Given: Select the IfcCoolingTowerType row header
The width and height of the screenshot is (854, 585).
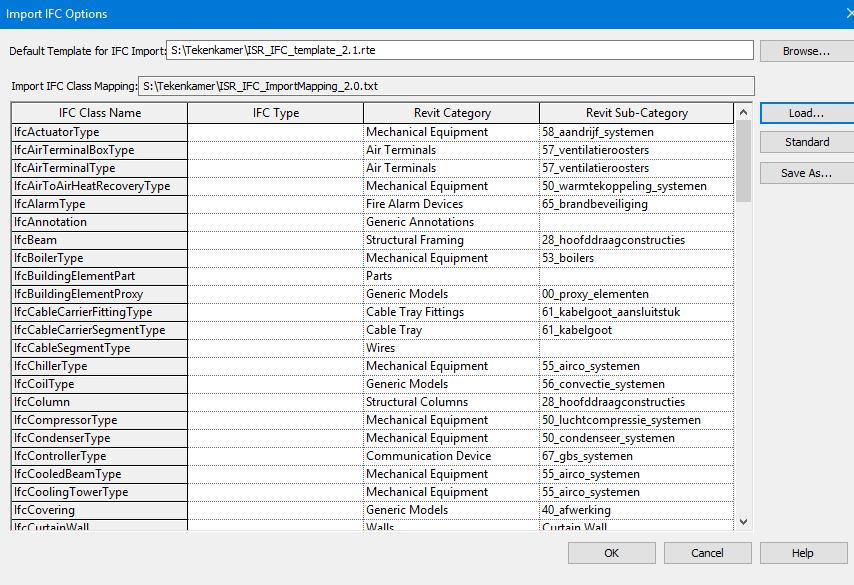Looking at the screenshot, I should click(100, 491).
